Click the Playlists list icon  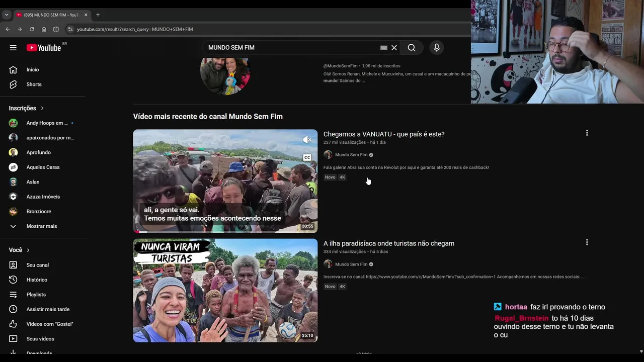pyautogui.click(x=13, y=295)
